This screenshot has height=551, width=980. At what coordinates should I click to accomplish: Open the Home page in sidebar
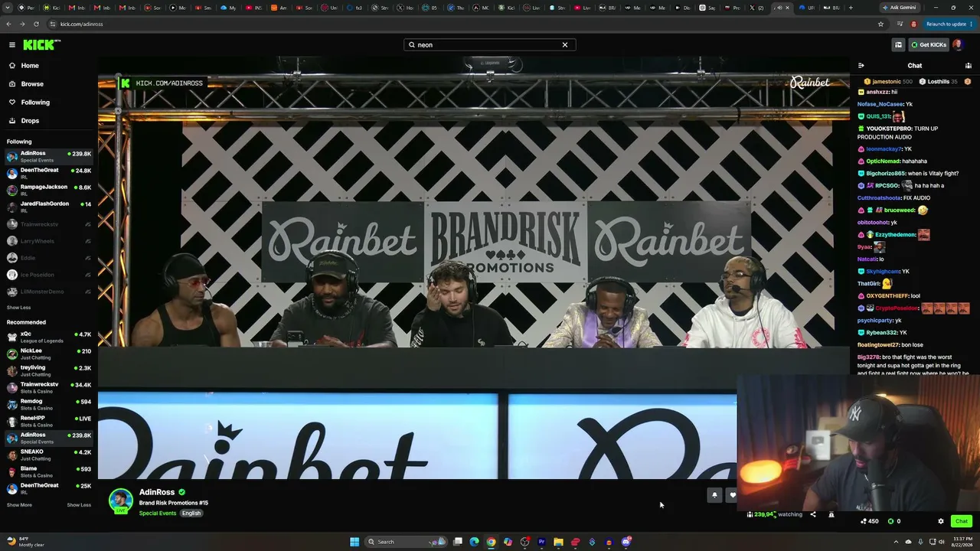[48, 66]
